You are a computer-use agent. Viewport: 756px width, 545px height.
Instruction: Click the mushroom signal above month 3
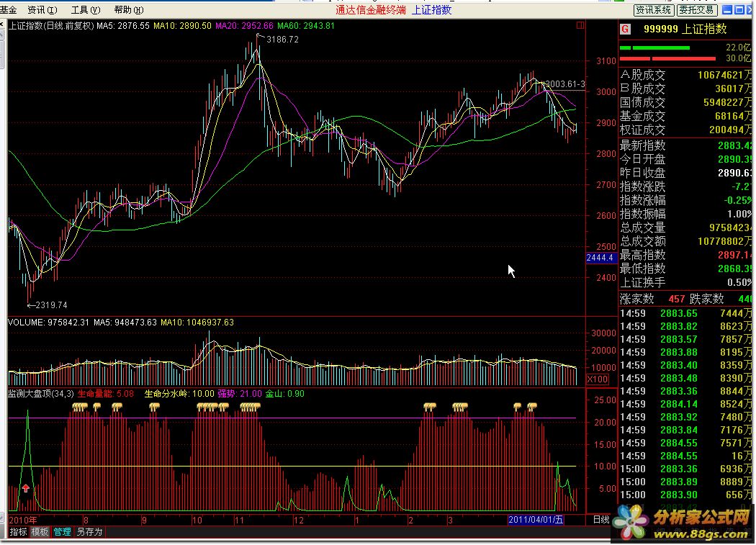click(460, 407)
